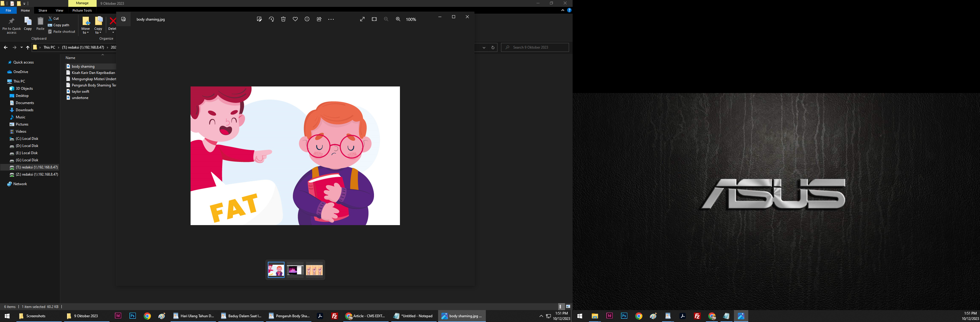Open the See more three-dots menu in Photos
This screenshot has height=322, width=980.
coord(331,19)
